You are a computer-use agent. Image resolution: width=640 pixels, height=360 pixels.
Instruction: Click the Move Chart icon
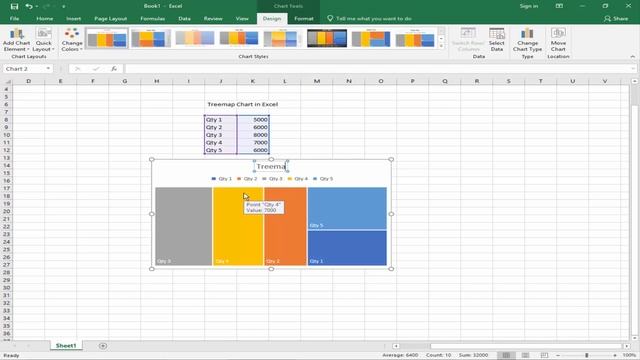pyautogui.click(x=558, y=40)
